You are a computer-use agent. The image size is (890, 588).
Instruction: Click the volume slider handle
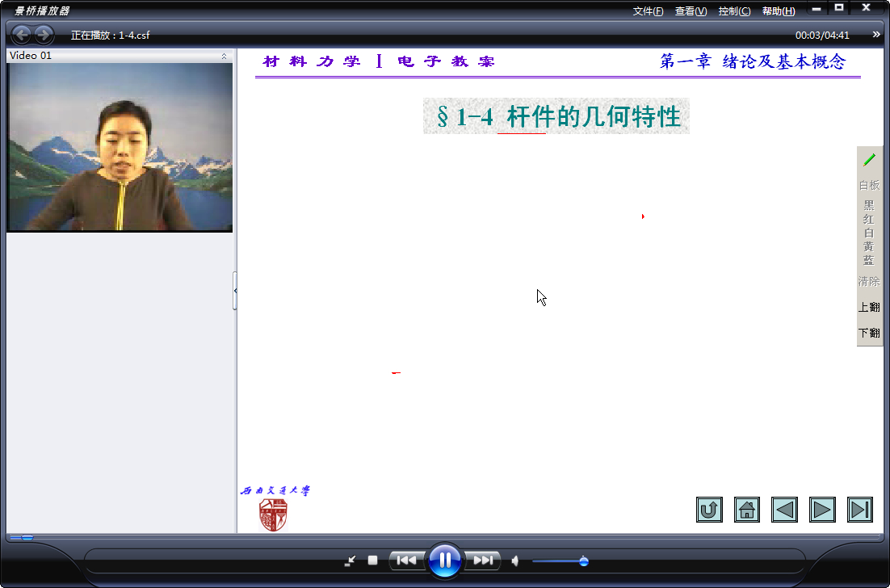583,561
